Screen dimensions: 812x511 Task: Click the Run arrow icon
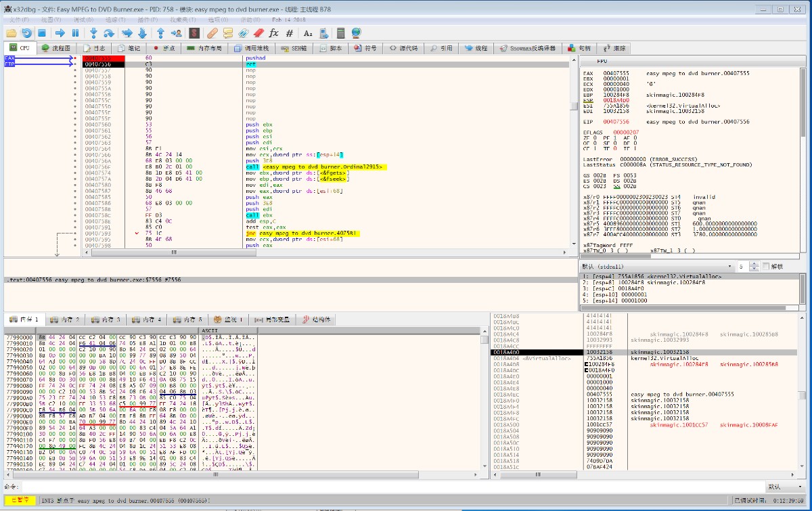tap(60, 32)
